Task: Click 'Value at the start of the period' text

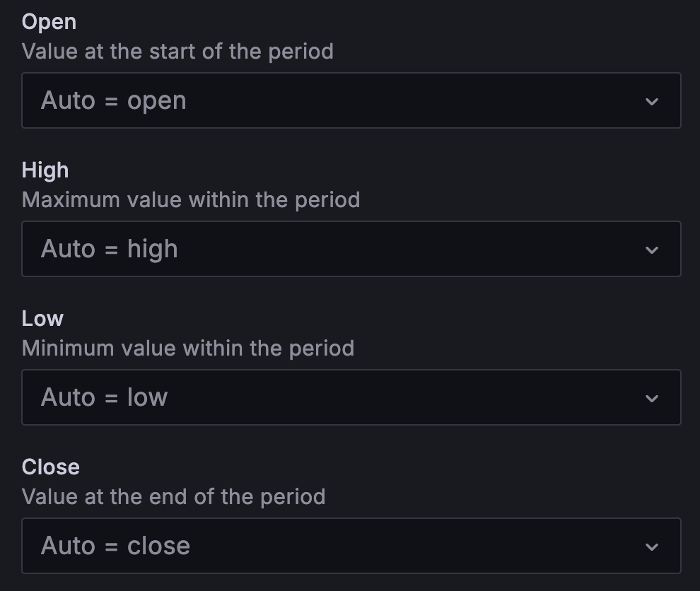Action: (177, 51)
